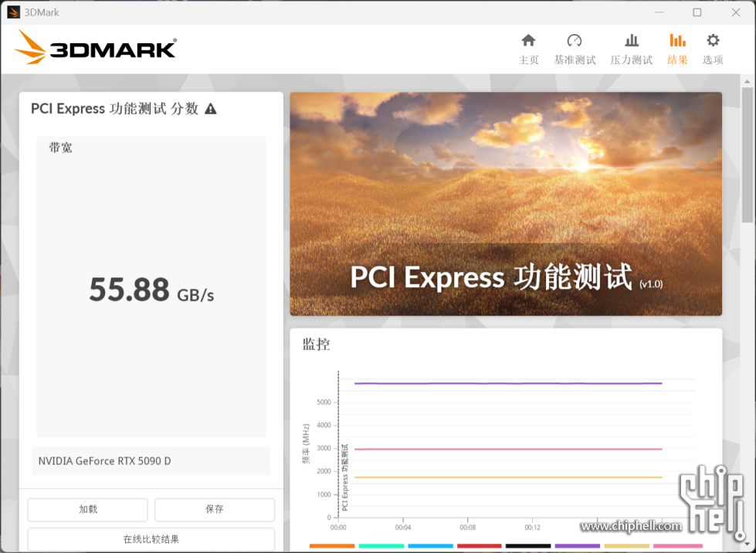This screenshot has width=756, height=553.
Task: Toggle the teal legend swatch
Action: (x=381, y=546)
